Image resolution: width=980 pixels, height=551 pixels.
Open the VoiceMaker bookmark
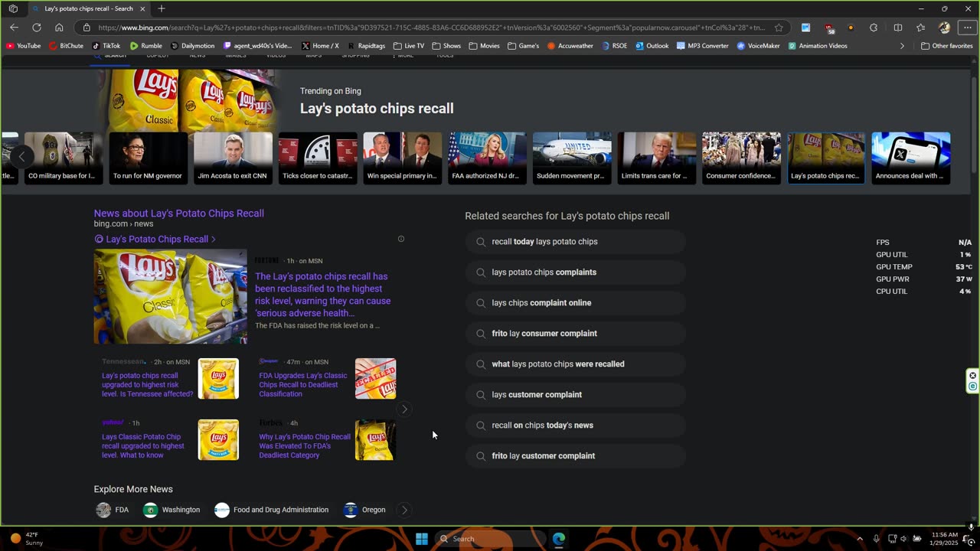tap(758, 46)
